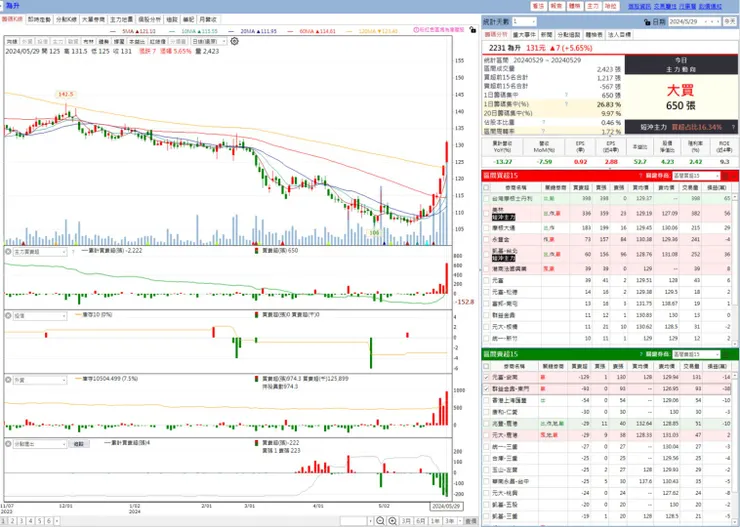Open chart settings gear icon
The width and height of the screenshot is (740, 527).
pos(234,42)
